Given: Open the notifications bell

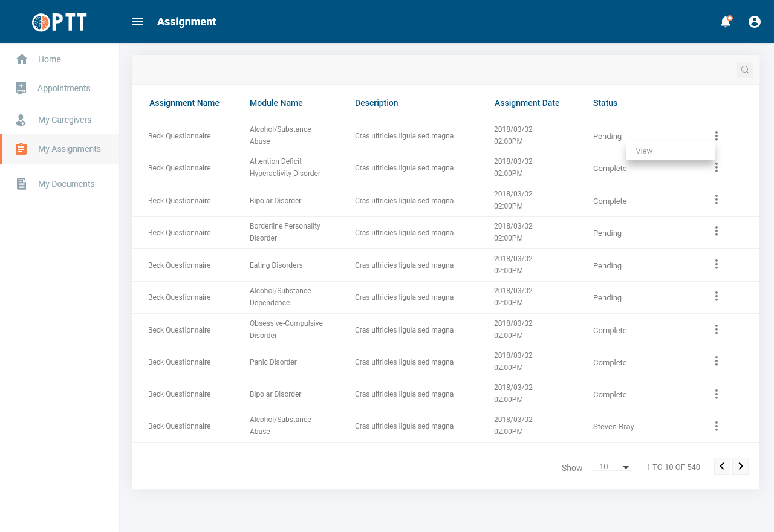Looking at the screenshot, I should click(x=726, y=22).
